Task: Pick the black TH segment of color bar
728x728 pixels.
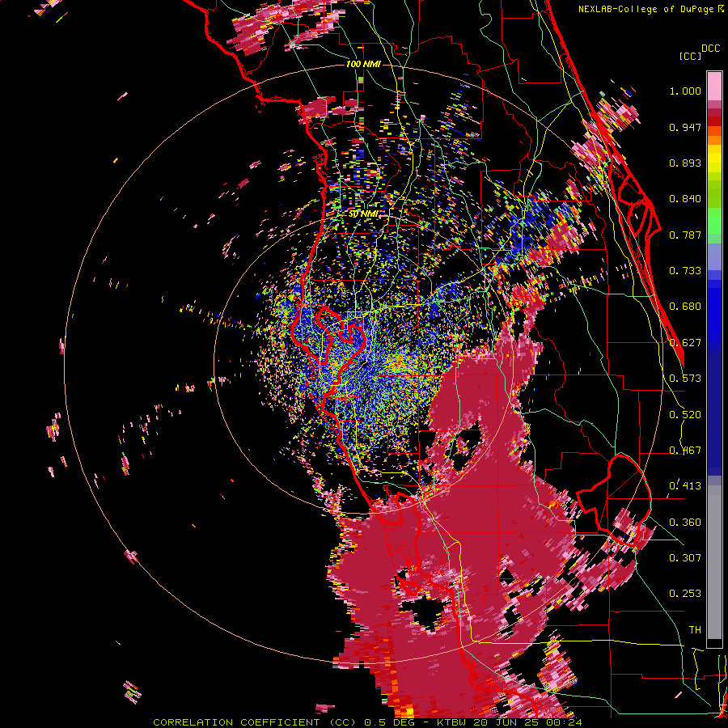Action: (x=714, y=643)
